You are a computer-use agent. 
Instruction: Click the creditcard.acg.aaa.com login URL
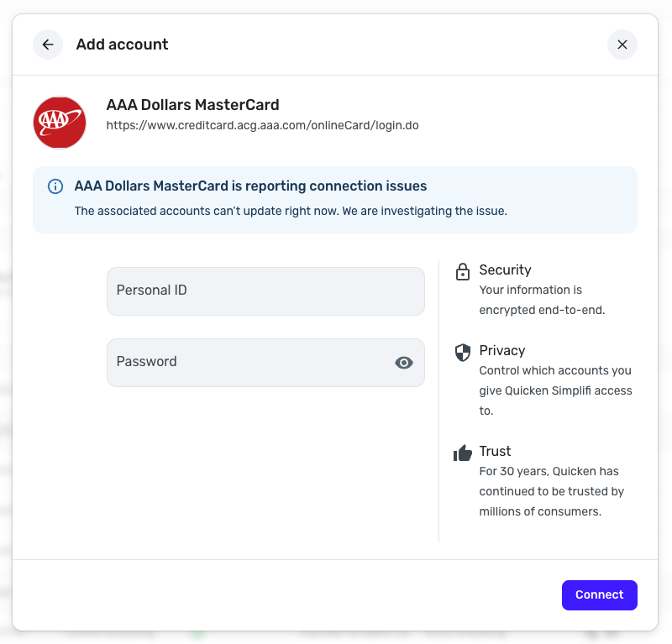[x=262, y=126]
